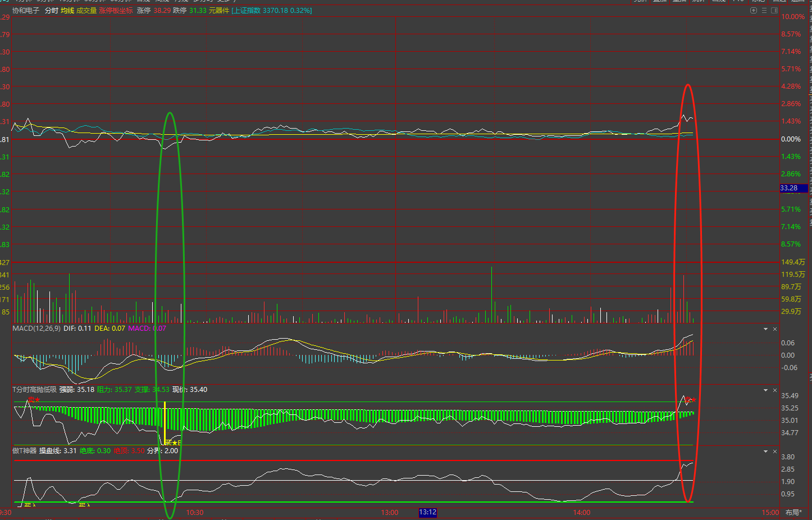Click the 跌停 31.33 limit-down price

coord(190,11)
